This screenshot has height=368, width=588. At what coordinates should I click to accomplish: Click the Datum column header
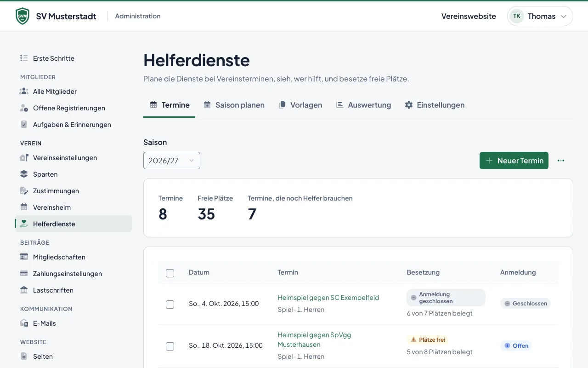click(x=199, y=272)
